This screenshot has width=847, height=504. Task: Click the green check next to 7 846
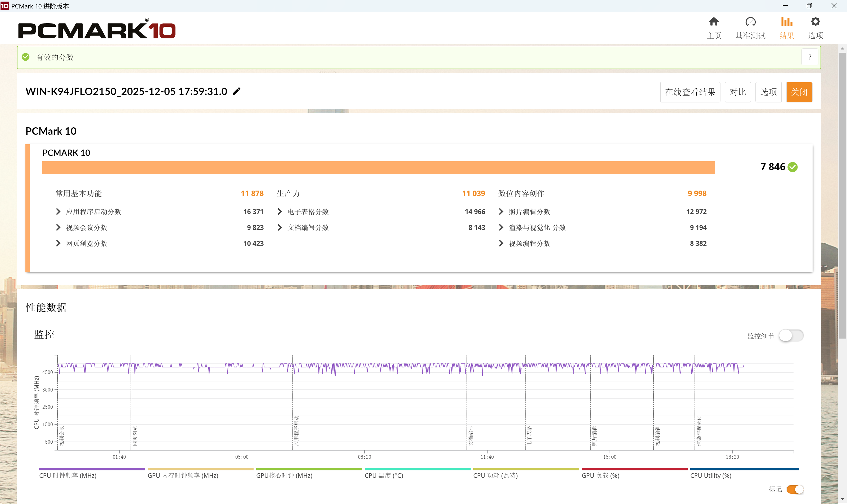pyautogui.click(x=793, y=167)
